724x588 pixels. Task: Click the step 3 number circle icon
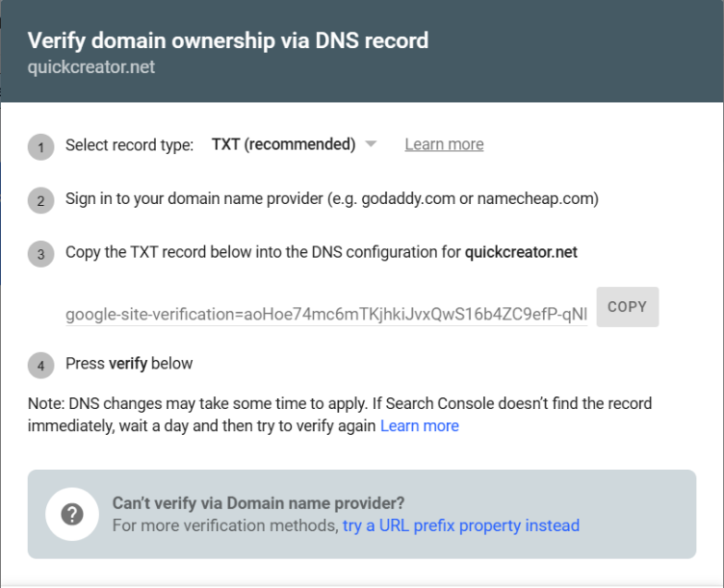click(41, 254)
